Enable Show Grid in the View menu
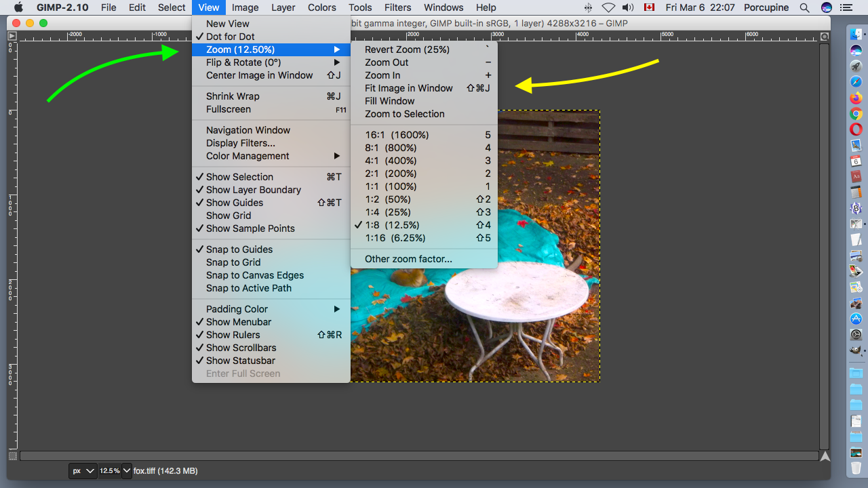The width and height of the screenshot is (868, 488). 271,216
